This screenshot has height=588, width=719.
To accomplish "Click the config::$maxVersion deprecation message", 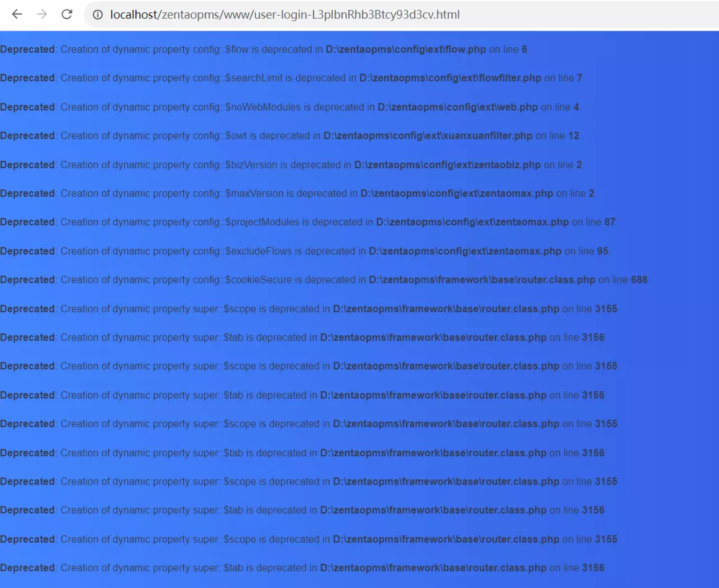I will pos(297,194).
